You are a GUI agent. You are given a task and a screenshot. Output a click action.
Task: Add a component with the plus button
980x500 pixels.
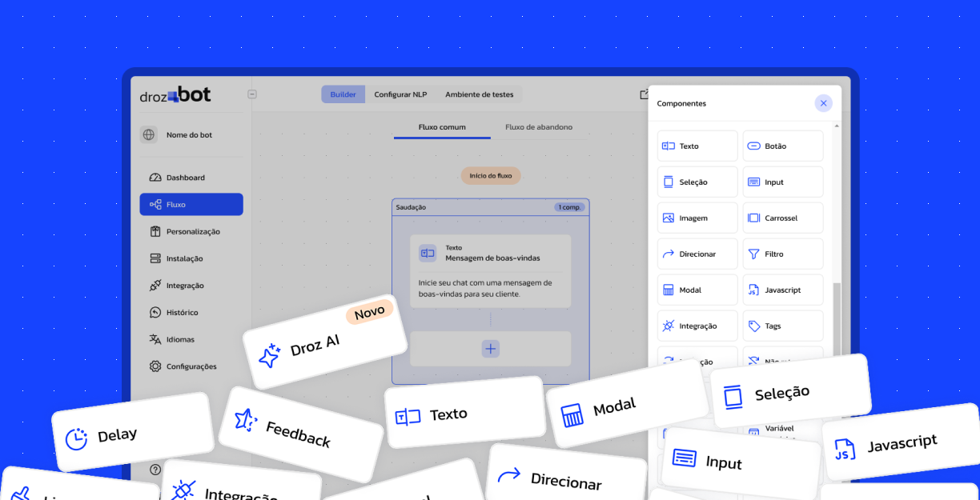491,349
